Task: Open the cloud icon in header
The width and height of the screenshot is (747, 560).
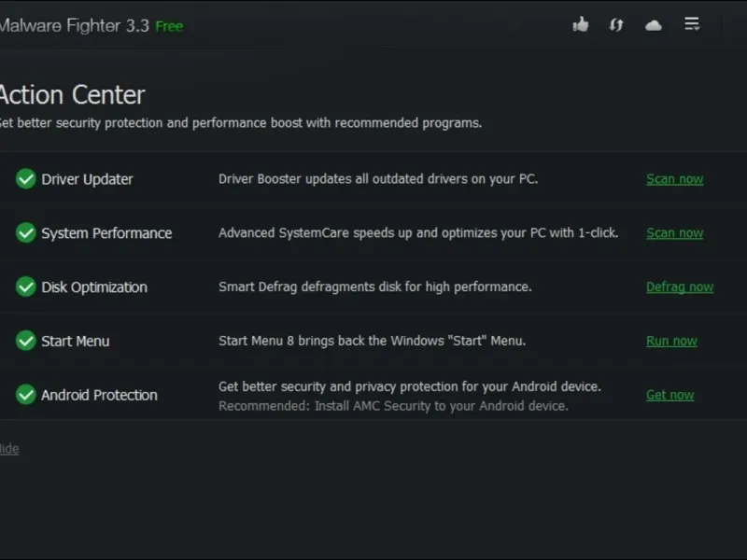Action: click(x=653, y=25)
